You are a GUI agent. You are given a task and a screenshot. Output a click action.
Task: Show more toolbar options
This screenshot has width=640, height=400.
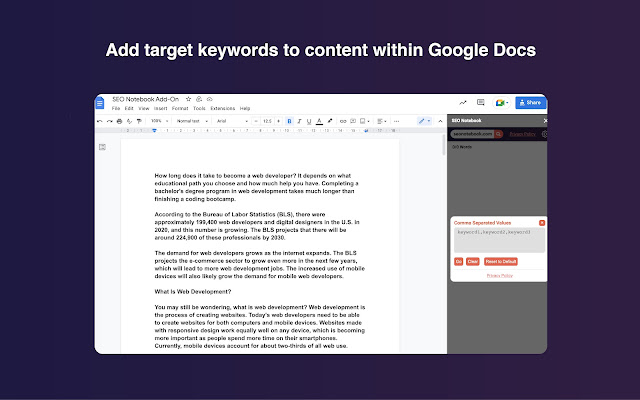[396, 121]
